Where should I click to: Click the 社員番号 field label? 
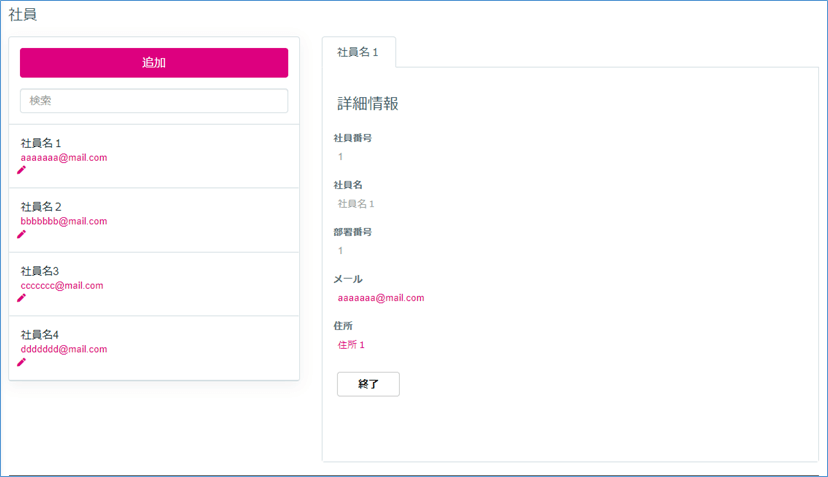[353, 138]
